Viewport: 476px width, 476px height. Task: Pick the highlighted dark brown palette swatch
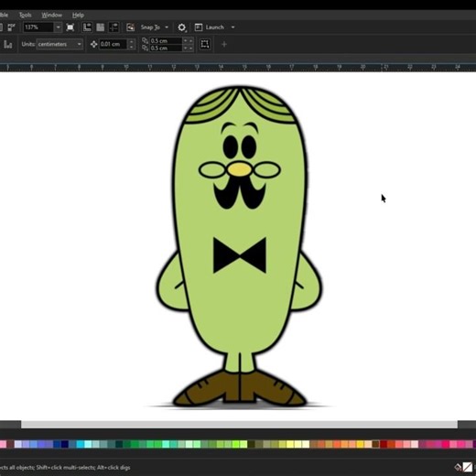[x=375, y=444]
